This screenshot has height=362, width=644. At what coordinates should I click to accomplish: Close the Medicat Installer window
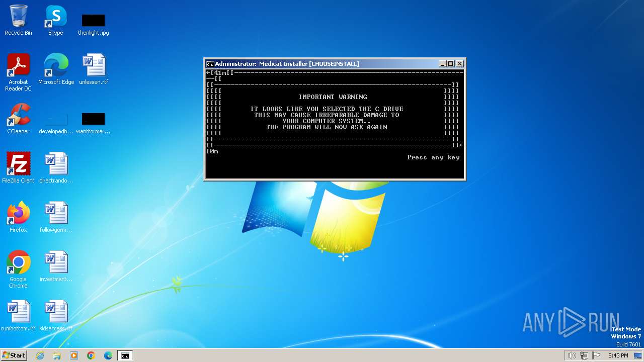click(x=459, y=64)
